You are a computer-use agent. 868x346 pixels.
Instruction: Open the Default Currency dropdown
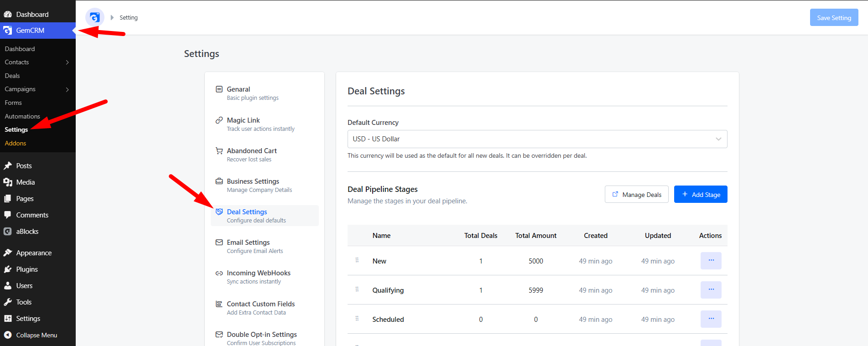point(537,139)
